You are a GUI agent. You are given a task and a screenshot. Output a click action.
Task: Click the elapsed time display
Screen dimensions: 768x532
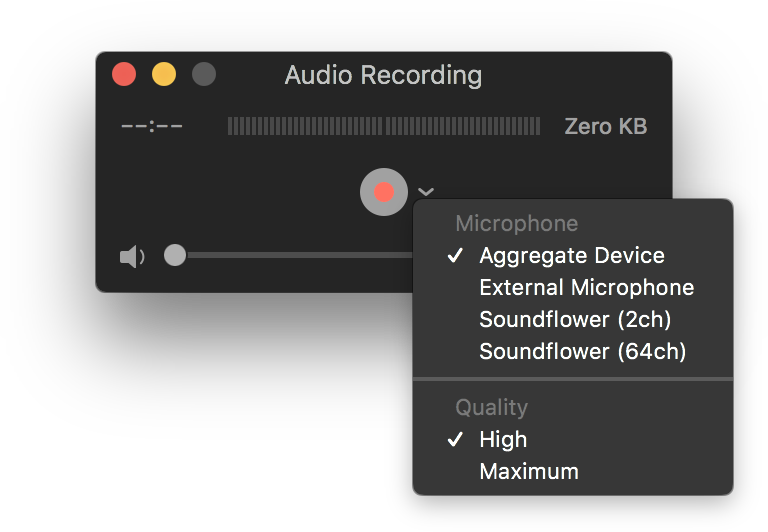[x=152, y=127]
